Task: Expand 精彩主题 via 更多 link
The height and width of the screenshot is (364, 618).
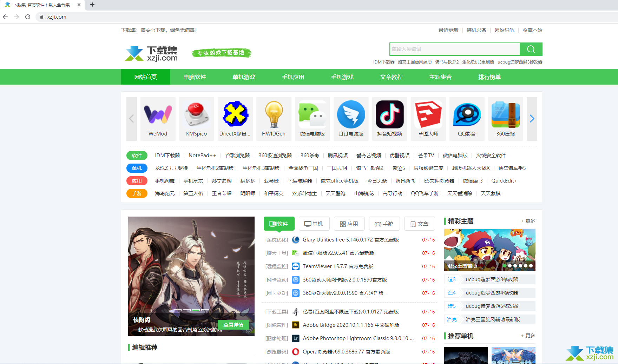Action: [528, 221]
